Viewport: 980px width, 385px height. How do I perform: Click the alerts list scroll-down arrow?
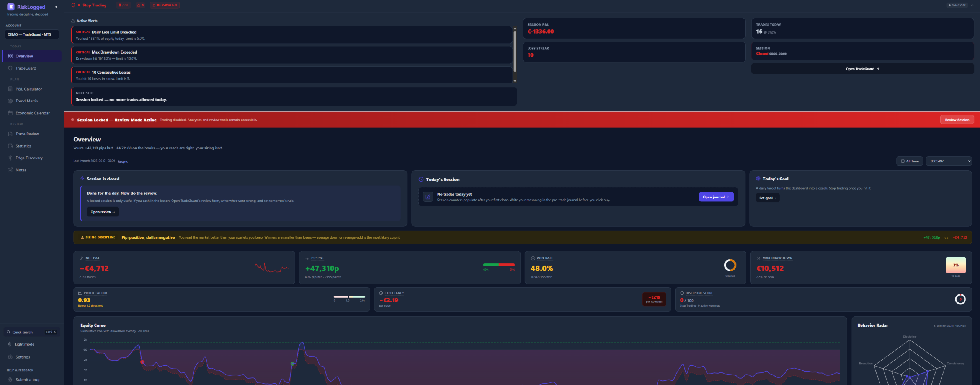pos(515,81)
